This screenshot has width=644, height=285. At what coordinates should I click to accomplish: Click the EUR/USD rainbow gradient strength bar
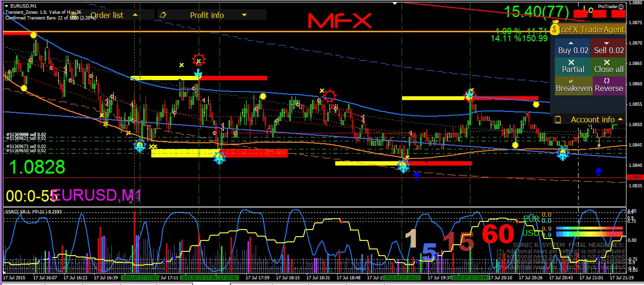tap(589, 231)
